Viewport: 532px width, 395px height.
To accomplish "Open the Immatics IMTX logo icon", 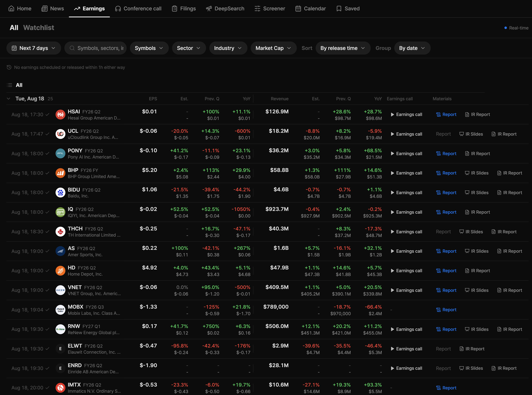I will point(60,388).
